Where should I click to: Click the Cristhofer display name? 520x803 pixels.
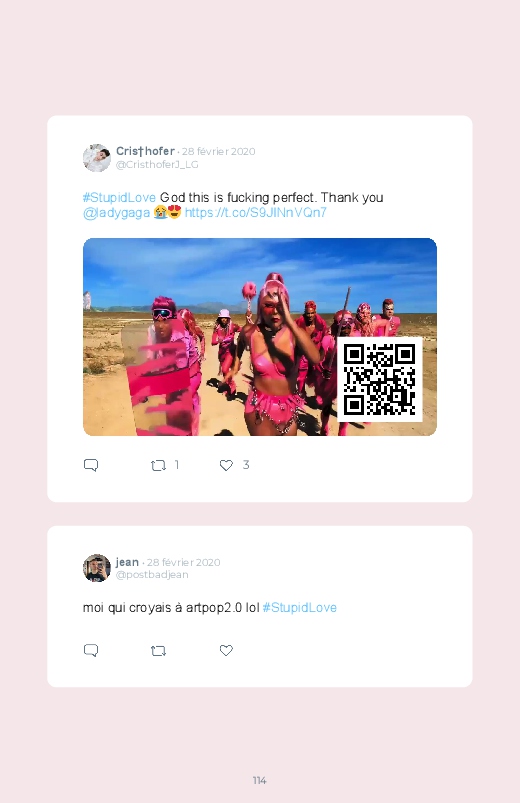click(145, 151)
